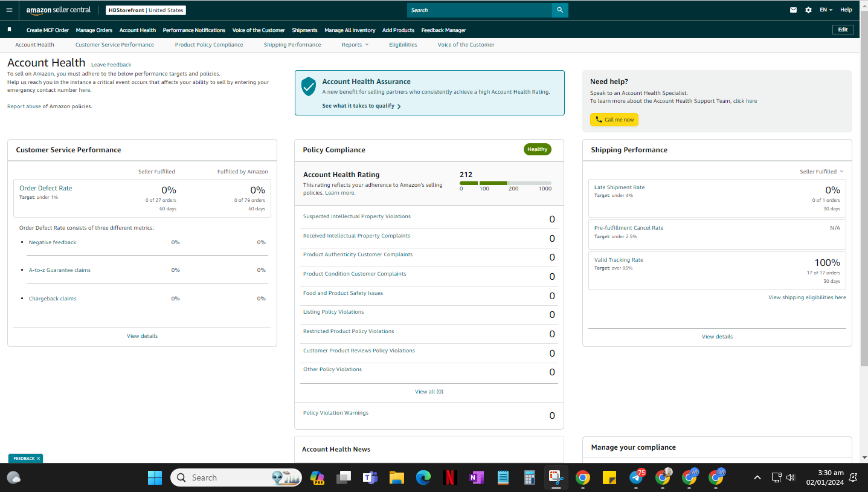Open the settings gear icon

point(808,10)
